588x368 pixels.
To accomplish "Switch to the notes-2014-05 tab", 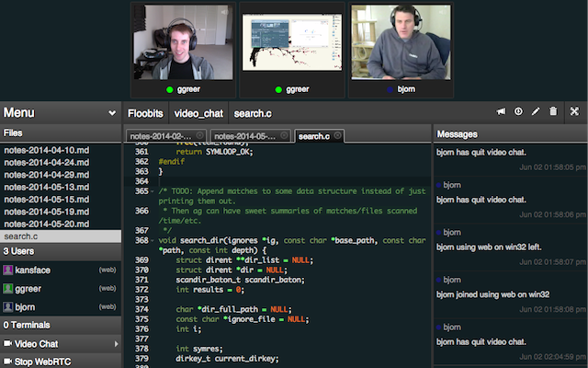I will pos(250,136).
